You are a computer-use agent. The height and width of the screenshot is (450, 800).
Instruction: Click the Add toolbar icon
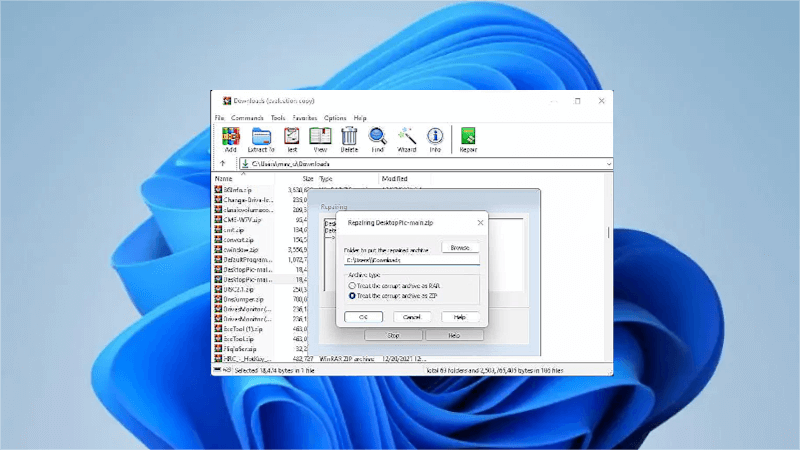pyautogui.click(x=230, y=137)
